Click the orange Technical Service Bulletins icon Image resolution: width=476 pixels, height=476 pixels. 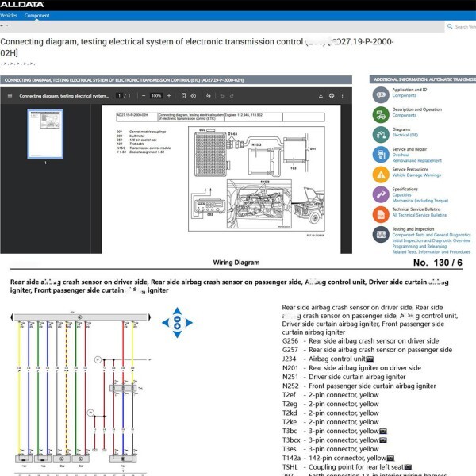(379, 213)
